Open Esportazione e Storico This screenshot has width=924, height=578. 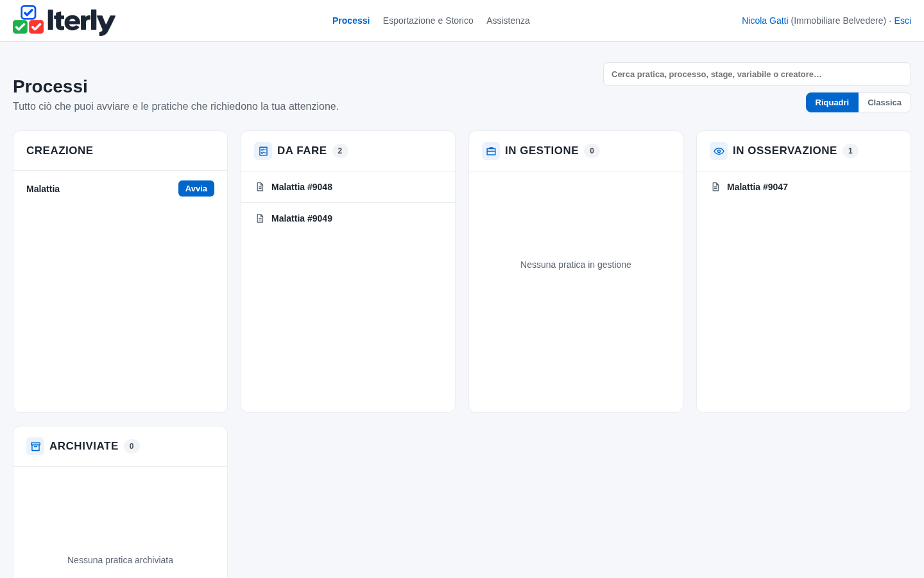tap(428, 21)
